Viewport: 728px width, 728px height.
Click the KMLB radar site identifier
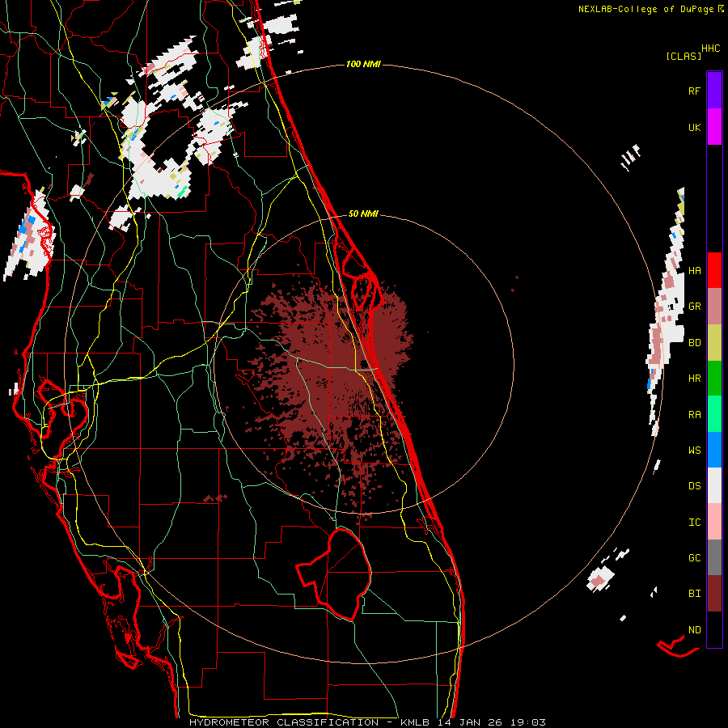415,722
